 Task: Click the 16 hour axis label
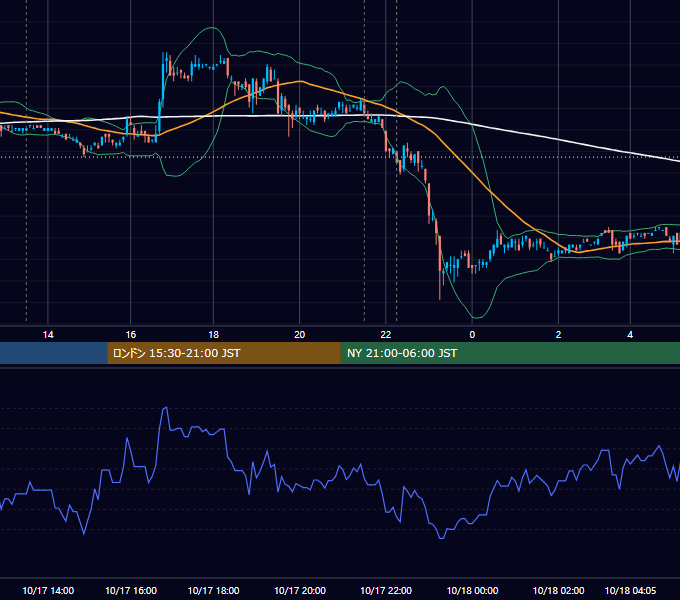tap(131, 335)
